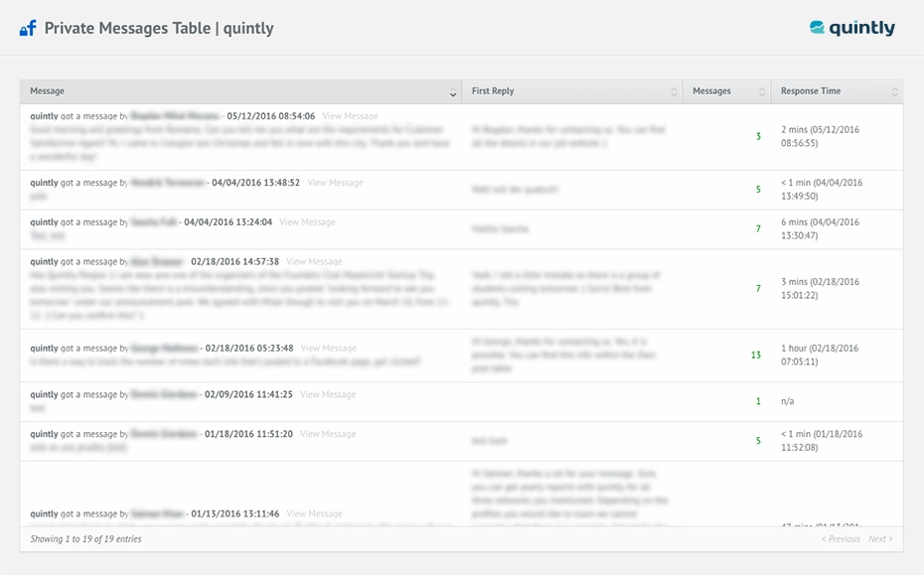Click the response time '6 mins (04/04/2016 13:30:47)'

coord(821,228)
